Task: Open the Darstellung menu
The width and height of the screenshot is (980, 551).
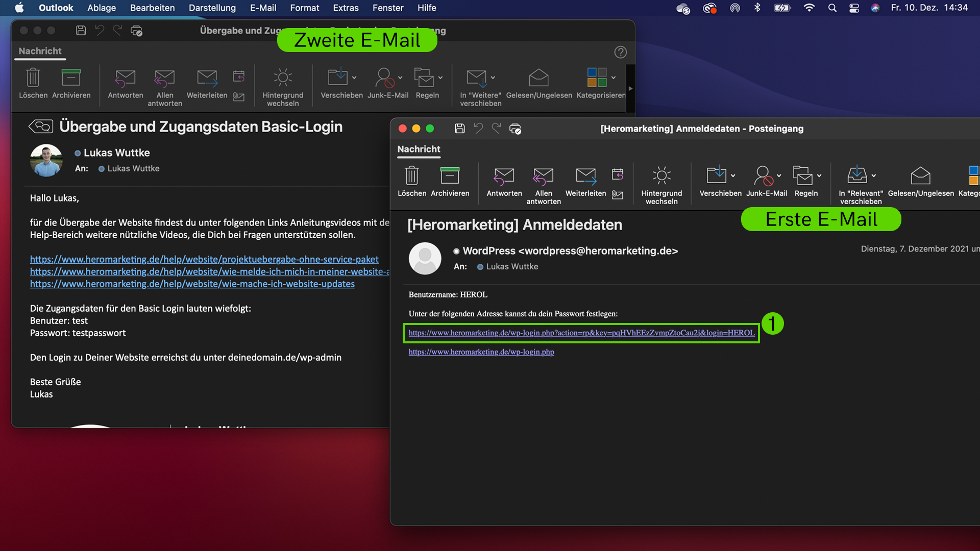Action: coord(212,8)
